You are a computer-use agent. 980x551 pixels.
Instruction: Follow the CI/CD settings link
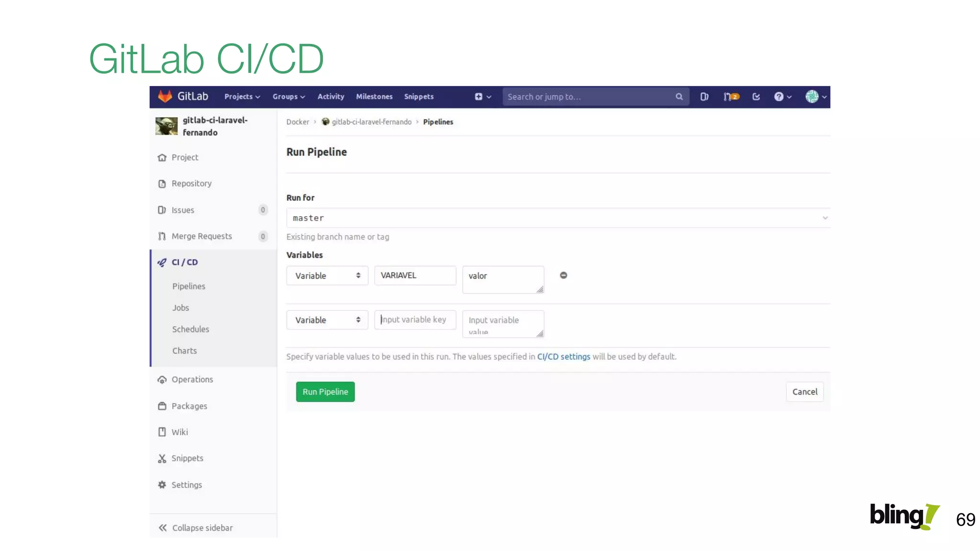point(564,357)
